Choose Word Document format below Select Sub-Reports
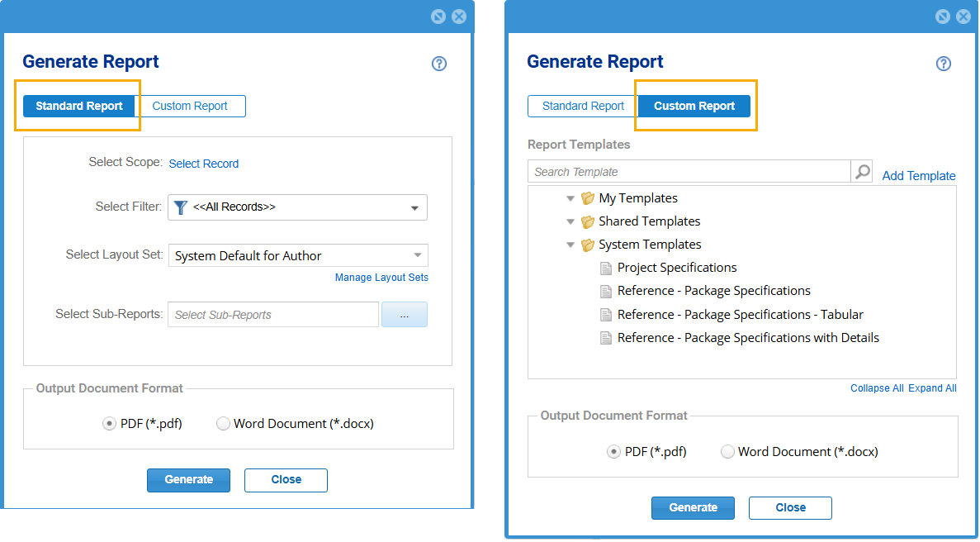The height and width of the screenshot is (542, 980). tap(223, 424)
